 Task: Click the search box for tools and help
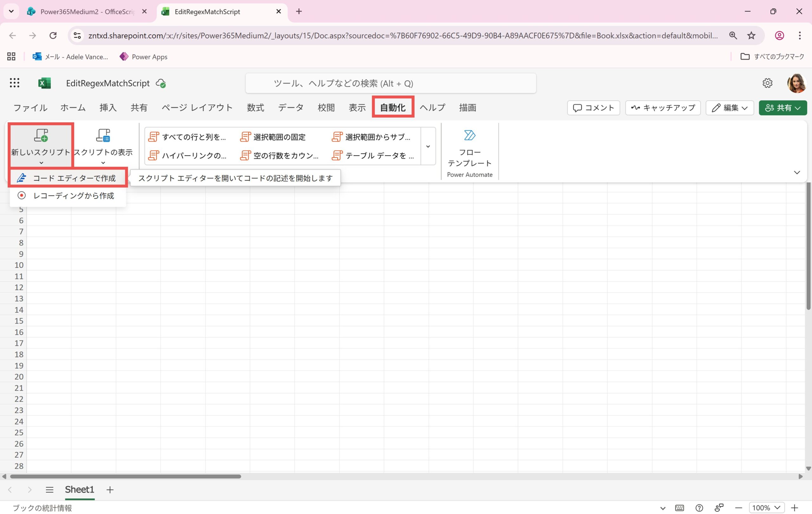click(x=390, y=83)
